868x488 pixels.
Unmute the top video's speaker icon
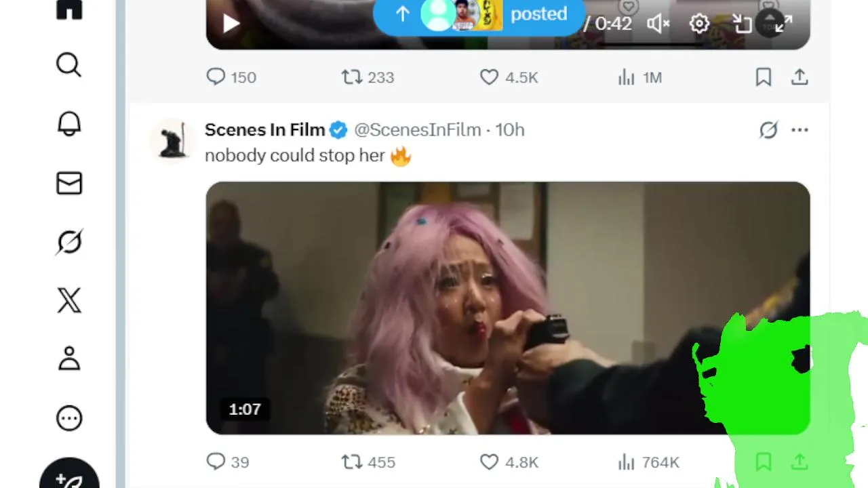pos(658,24)
